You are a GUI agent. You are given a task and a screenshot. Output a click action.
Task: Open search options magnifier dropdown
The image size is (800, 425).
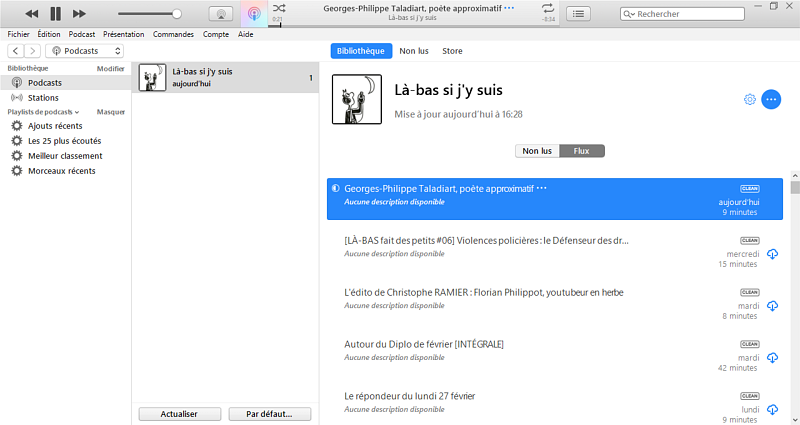[629, 14]
